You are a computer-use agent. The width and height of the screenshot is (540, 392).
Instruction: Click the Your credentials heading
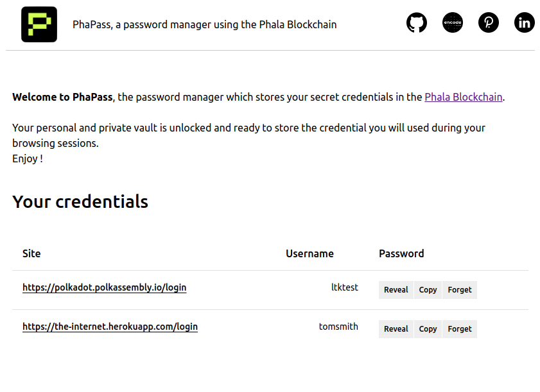tap(80, 201)
